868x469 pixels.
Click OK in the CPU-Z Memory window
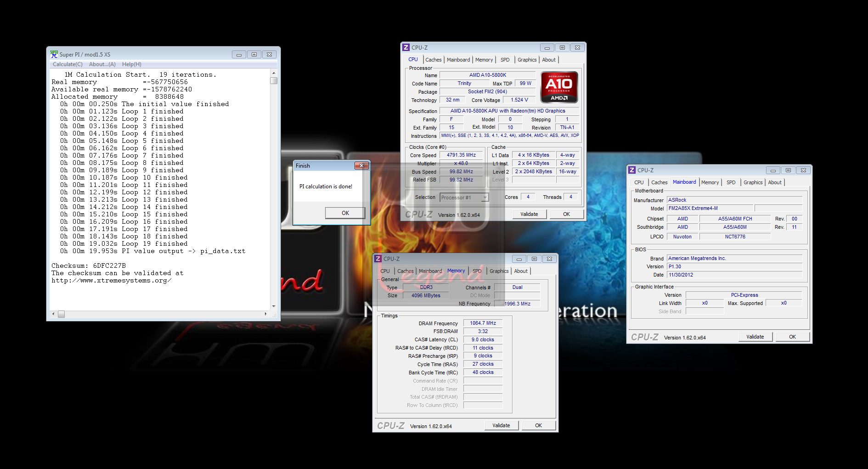coord(538,425)
